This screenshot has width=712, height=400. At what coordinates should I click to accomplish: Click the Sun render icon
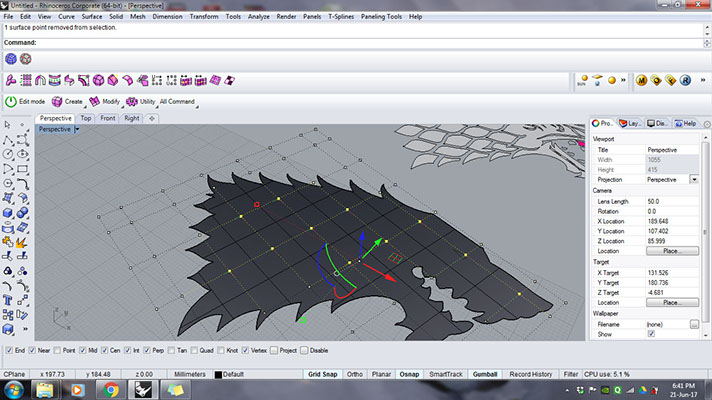pyautogui.click(x=583, y=81)
